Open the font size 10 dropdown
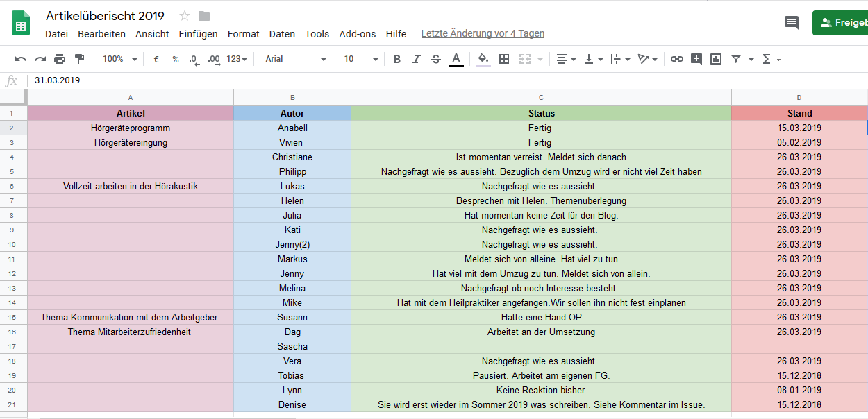The height and width of the screenshot is (419, 868). pyautogui.click(x=361, y=60)
